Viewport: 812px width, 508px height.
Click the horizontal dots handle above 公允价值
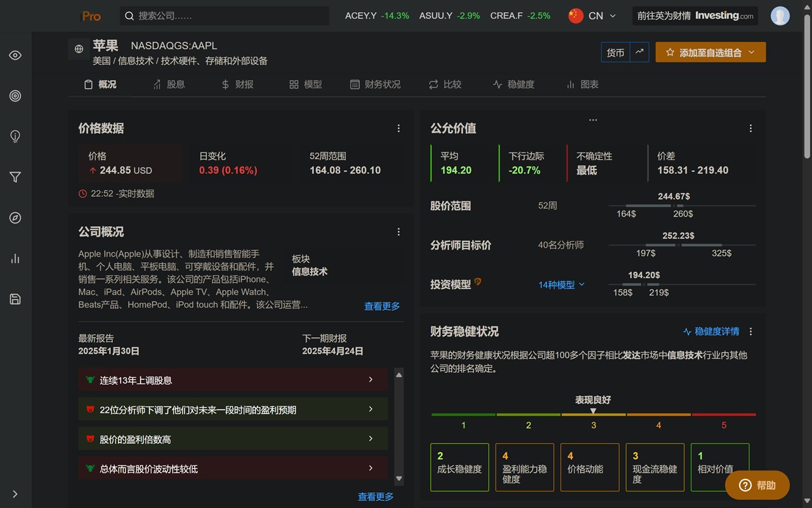click(x=593, y=119)
